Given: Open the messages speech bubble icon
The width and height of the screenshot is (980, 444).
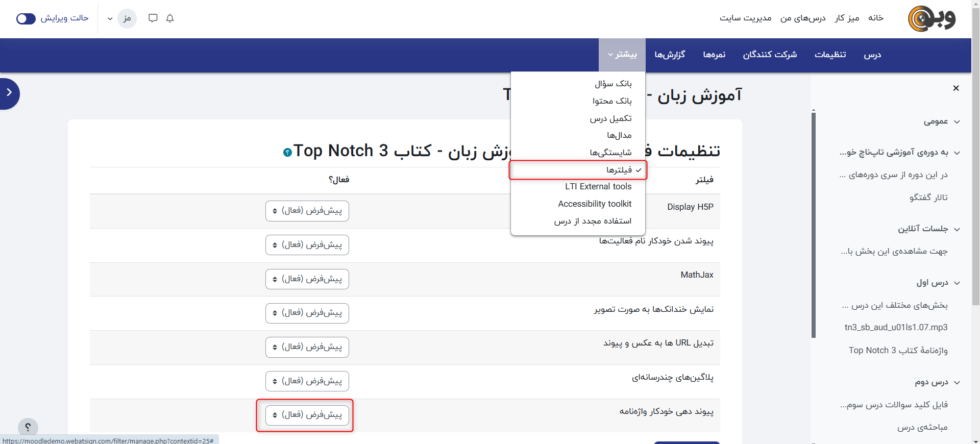Looking at the screenshot, I should coord(152,18).
